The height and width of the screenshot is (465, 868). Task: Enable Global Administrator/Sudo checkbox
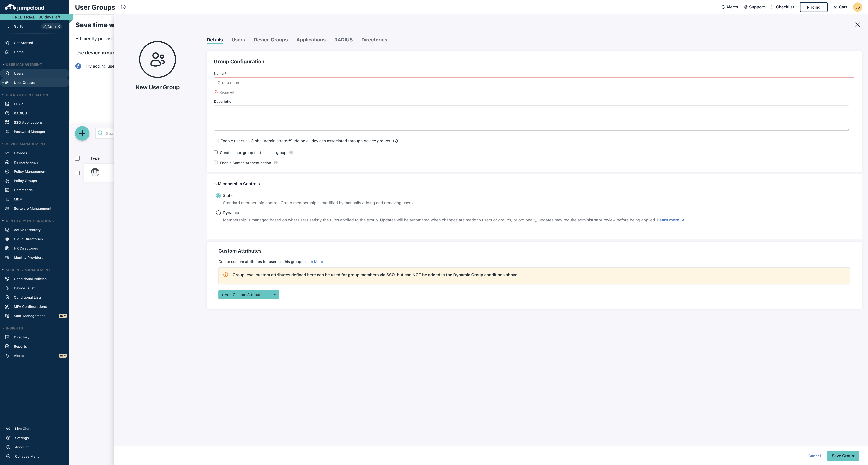pos(216,141)
